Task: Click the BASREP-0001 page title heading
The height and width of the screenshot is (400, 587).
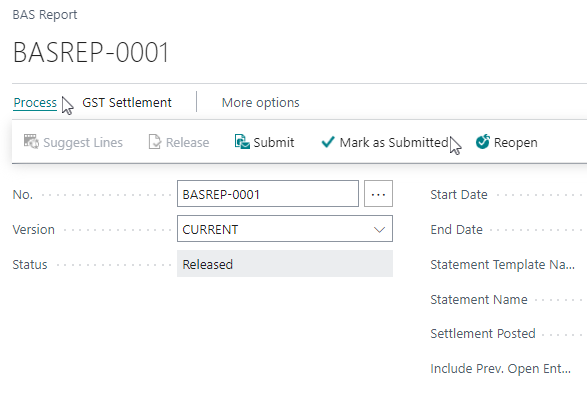Action: pos(91,52)
